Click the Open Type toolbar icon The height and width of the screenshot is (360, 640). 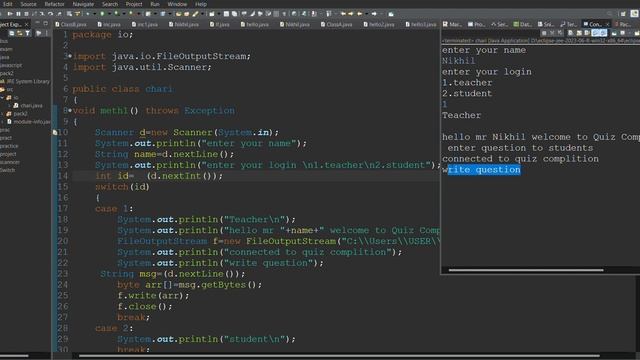click(178, 13)
